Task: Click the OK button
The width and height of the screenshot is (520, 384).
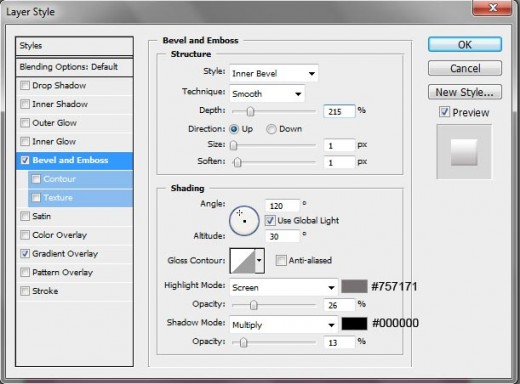Action: (465, 44)
